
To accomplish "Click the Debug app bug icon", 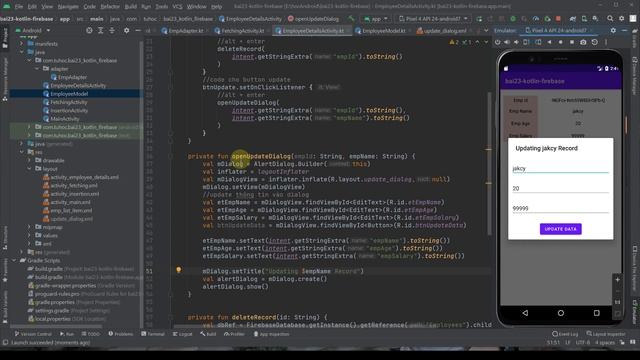I will click(513, 19).
